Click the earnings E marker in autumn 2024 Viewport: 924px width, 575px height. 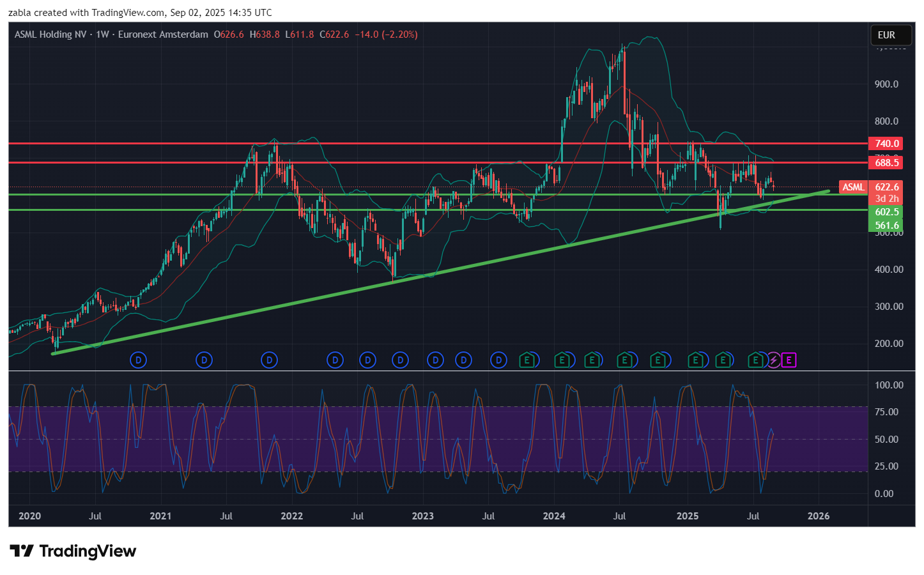[x=658, y=360]
